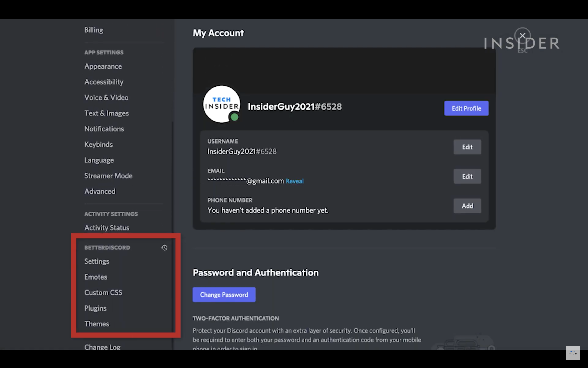Click the BetterDiscord changelog history icon
This screenshot has width=588, height=368.
click(x=164, y=247)
